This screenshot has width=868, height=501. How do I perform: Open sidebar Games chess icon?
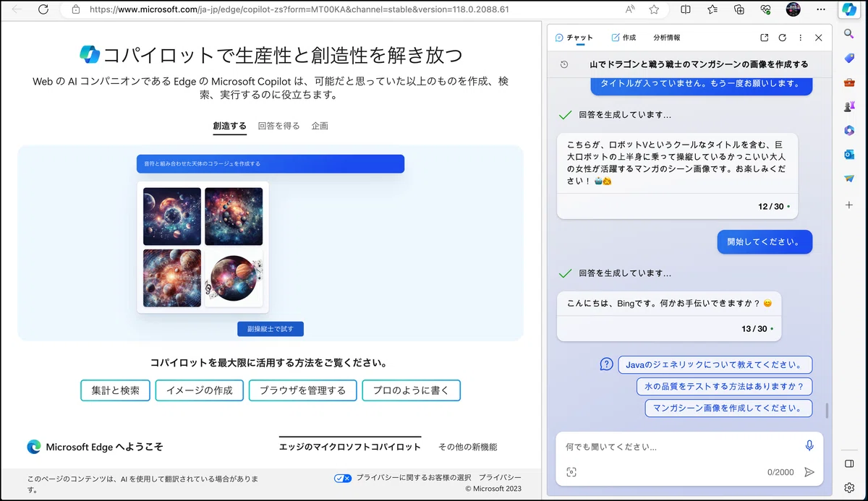(x=849, y=106)
